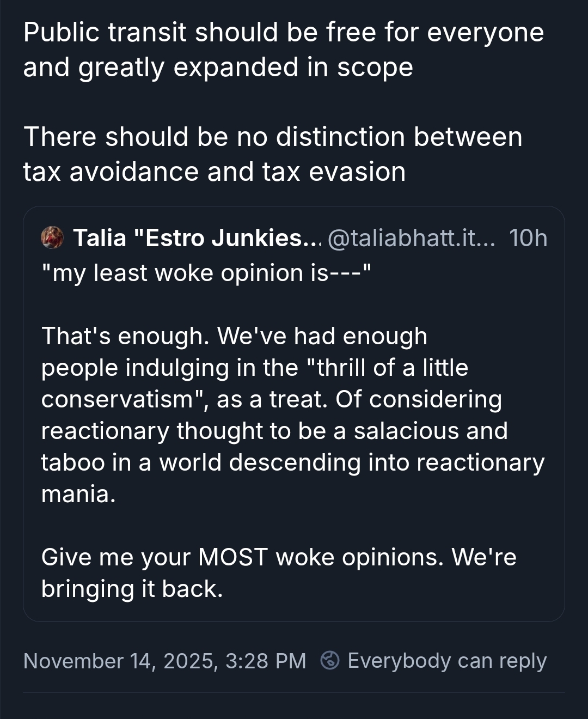Open Talia "Estro Junkies..." display name

(x=197, y=238)
